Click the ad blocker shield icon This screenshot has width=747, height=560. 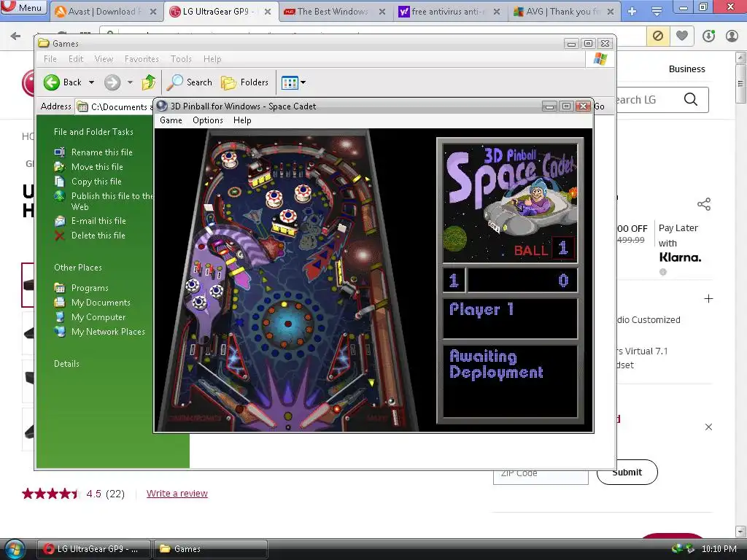(658, 36)
